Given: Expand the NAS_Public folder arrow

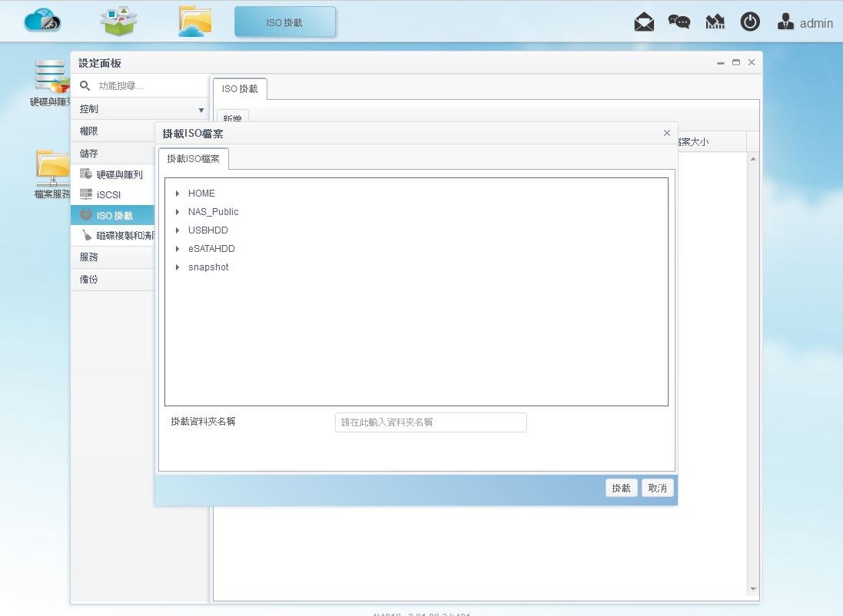Looking at the screenshot, I should [178, 212].
